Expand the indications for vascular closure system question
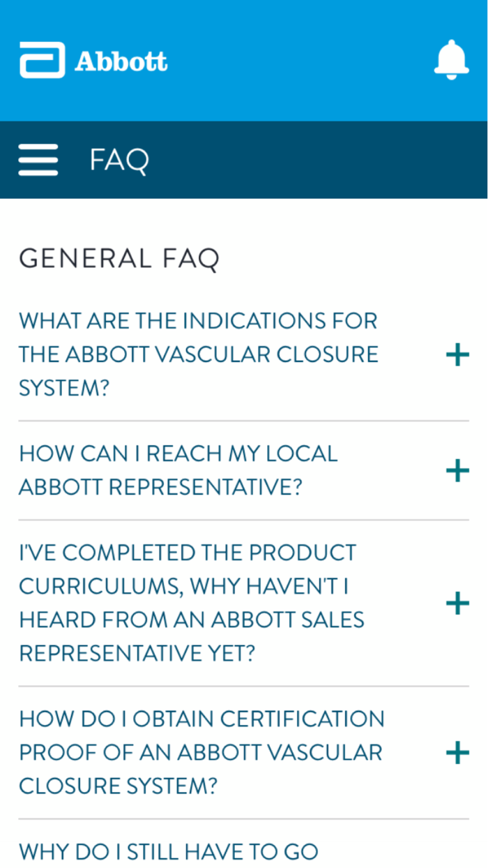This screenshot has width=488, height=868. coord(457,355)
